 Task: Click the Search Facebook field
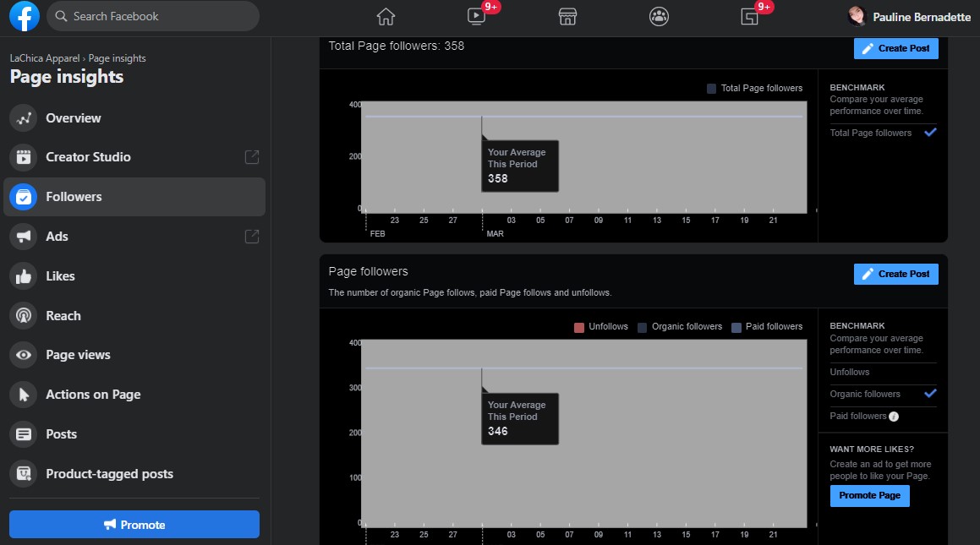[153, 16]
